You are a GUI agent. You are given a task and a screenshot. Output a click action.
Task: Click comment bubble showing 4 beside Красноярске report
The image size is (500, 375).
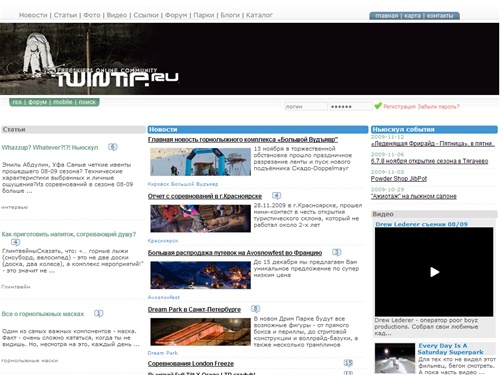276,195
